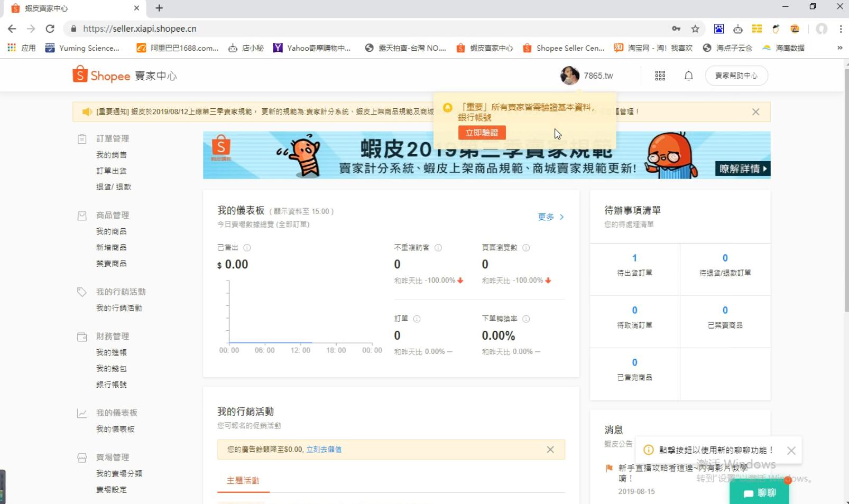Screen dimensions: 849x504
Task: Open the 聊聊 chat button
Action: [760, 493]
